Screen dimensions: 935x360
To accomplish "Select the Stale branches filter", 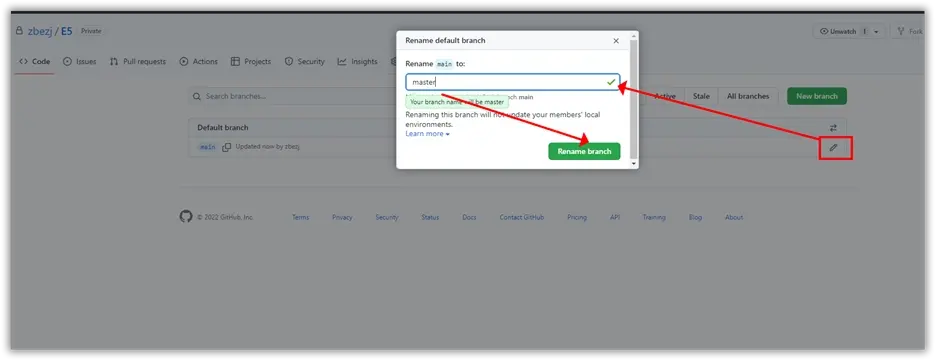I will click(x=701, y=96).
